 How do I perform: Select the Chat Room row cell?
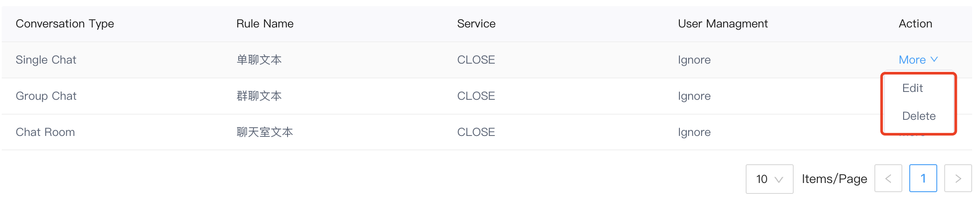click(x=45, y=132)
